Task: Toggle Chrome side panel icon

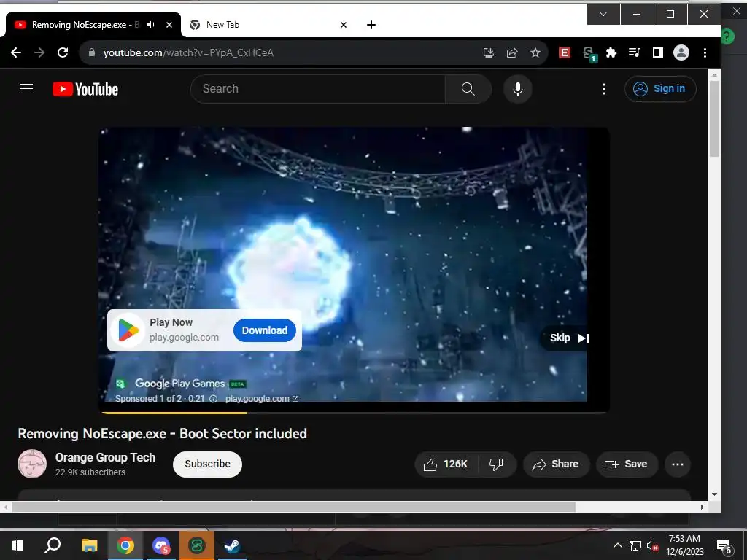Action: [658, 52]
